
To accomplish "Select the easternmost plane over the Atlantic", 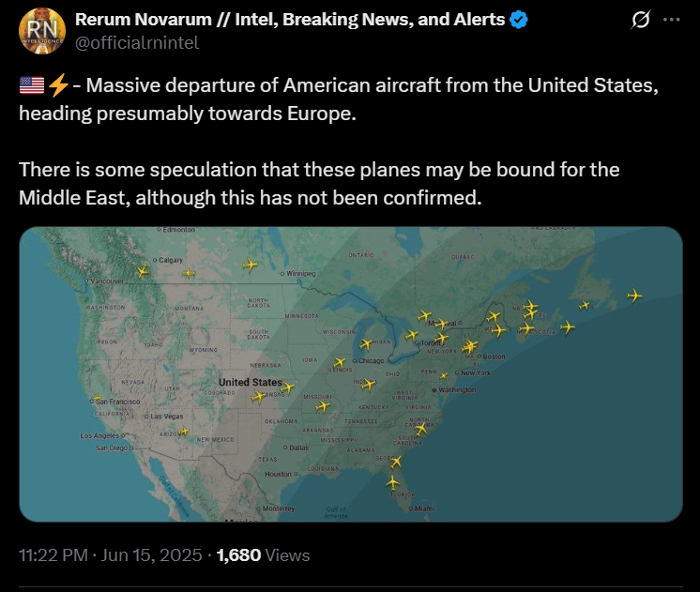I will (634, 296).
